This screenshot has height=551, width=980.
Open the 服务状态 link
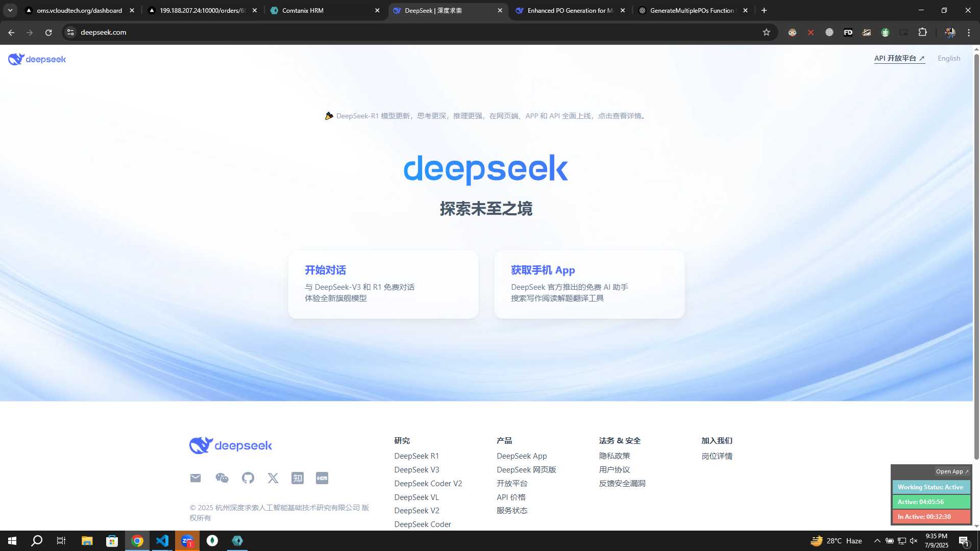coord(512,511)
